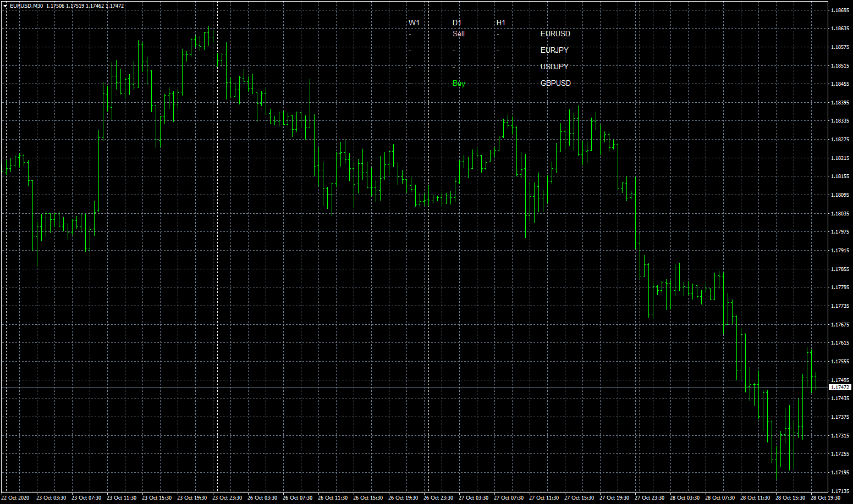Screen dimensions: 853x504
Task: Click the 1.18696 price scale label
Action: pyautogui.click(x=840, y=10)
